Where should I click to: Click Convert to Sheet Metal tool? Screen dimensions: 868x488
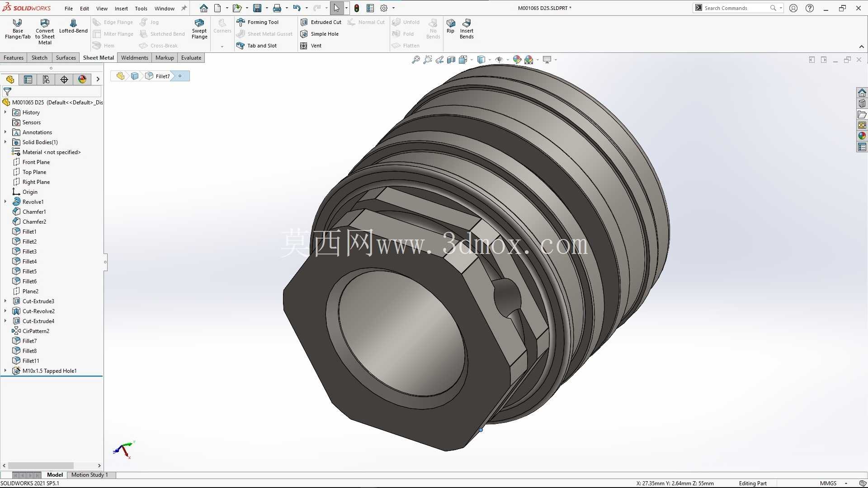coord(45,32)
